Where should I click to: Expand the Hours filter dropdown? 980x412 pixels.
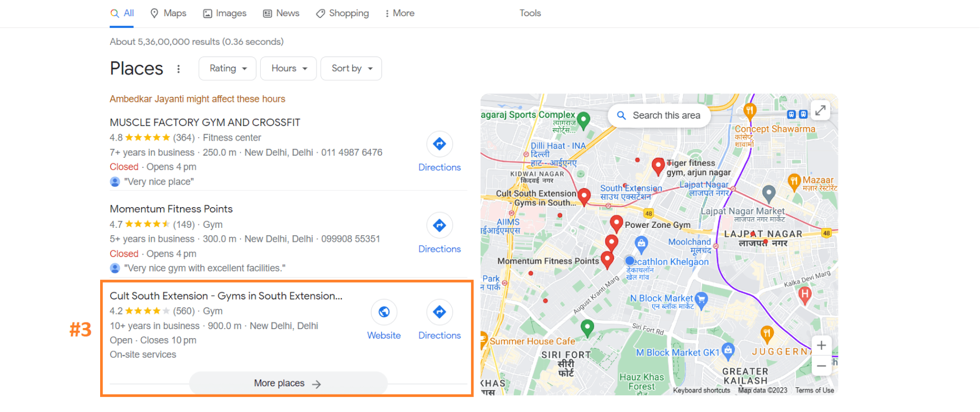pos(289,68)
